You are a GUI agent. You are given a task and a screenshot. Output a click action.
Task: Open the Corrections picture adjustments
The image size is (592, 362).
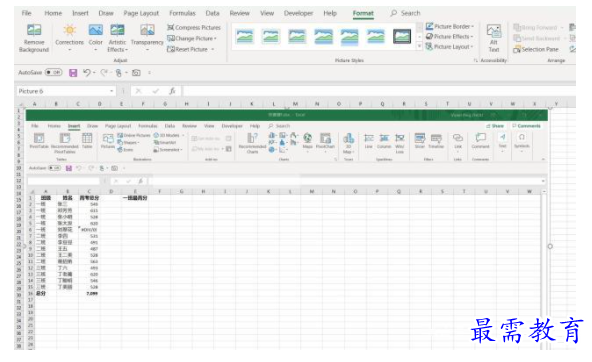[69, 38]
